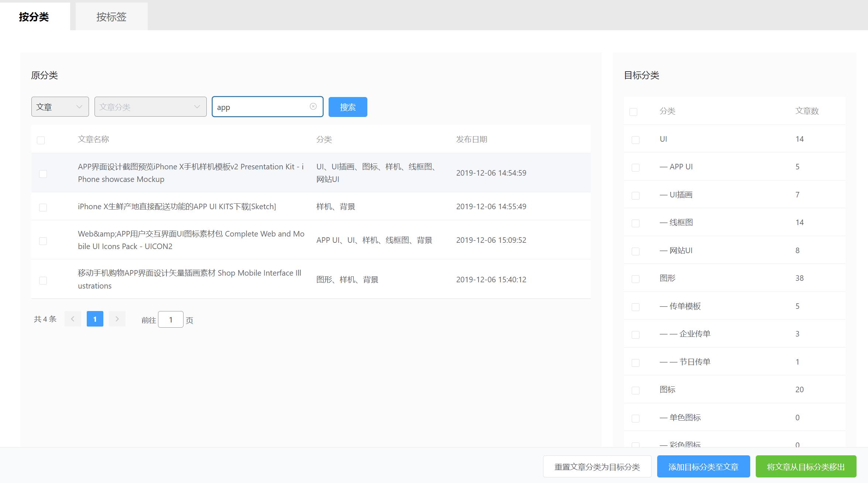
Task: Click 重置文章分类为目标分类 button
Action: coord(597,466)
